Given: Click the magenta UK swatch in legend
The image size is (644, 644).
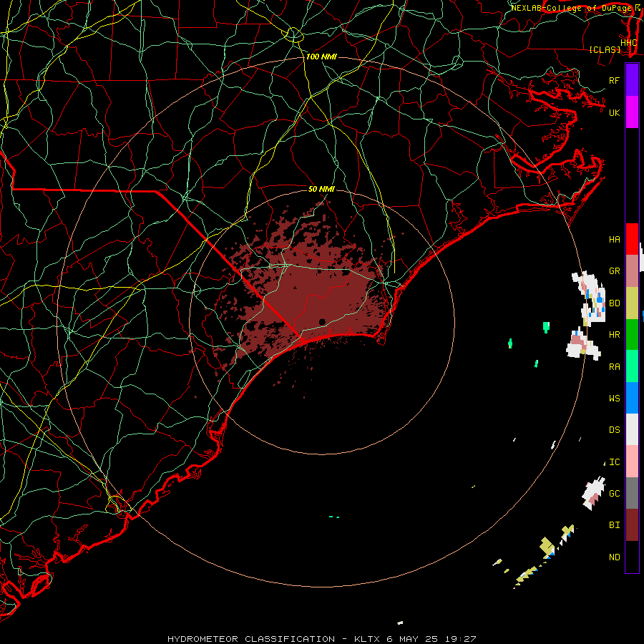Looking at the screenshot, I should coord(632,112).
